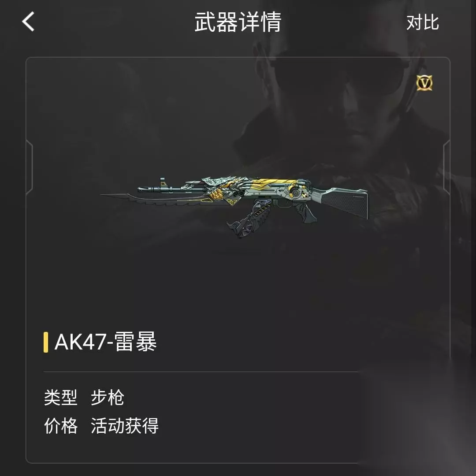Click the 武器详情 page title
The width and height of the screenshot is (476, 476).
238,22
